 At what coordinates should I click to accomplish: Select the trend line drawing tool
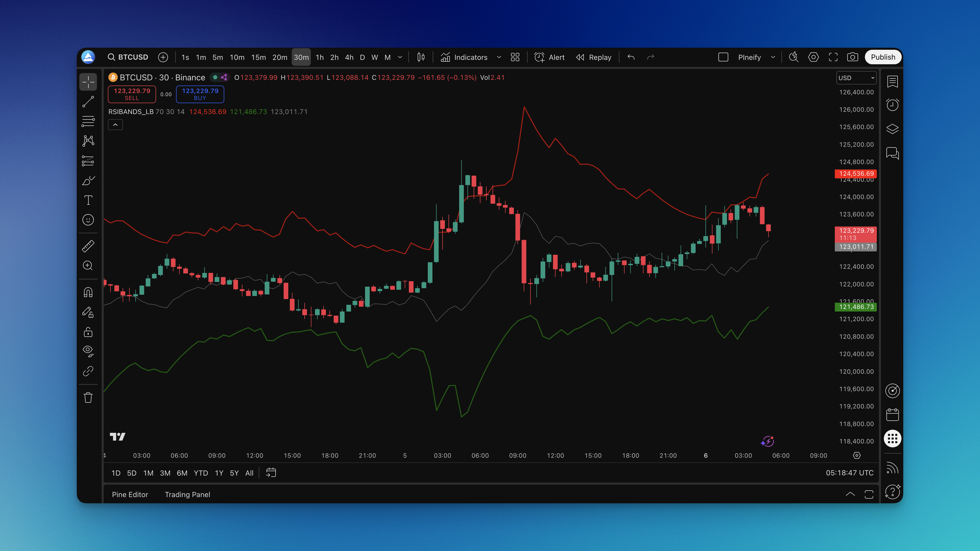(88, 102)
